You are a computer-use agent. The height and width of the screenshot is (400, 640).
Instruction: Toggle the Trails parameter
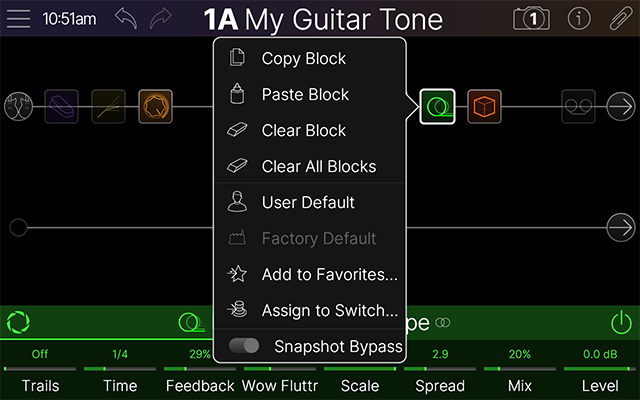tap(40, 370)
